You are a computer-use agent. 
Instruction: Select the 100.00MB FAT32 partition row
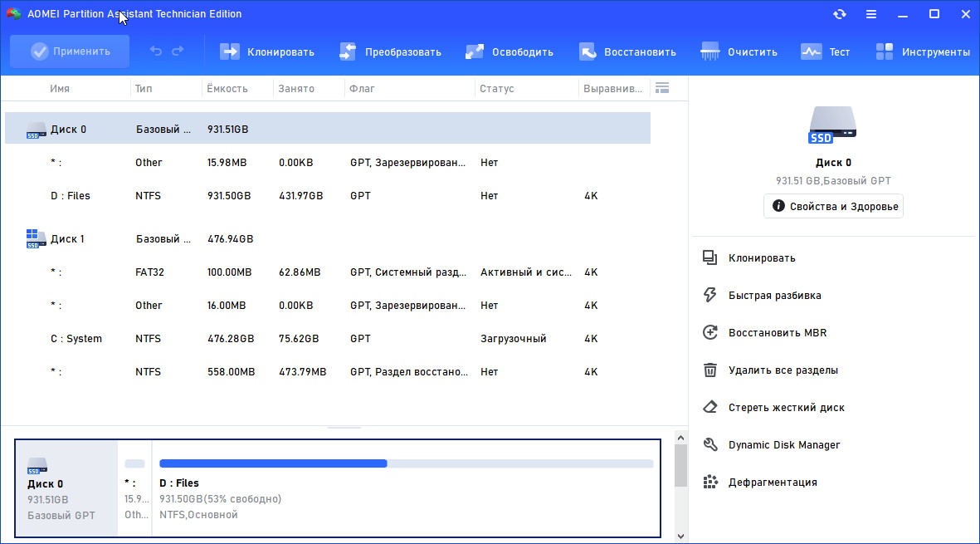328,272
